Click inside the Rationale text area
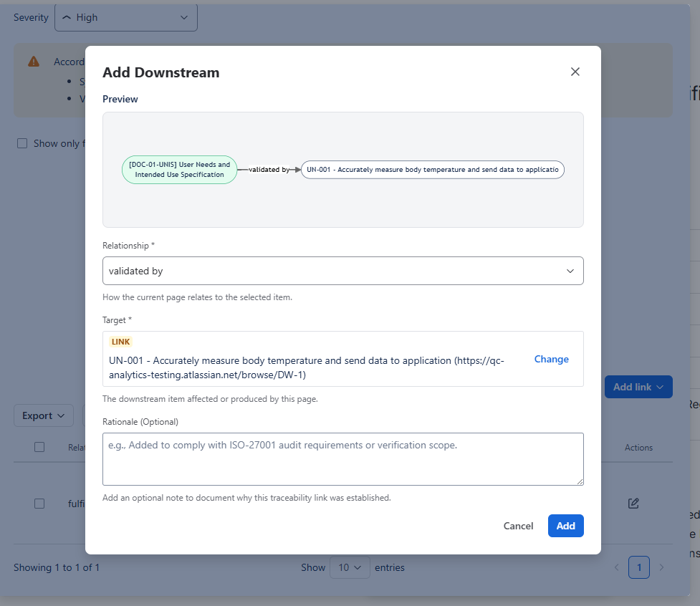 pos(343,459)
